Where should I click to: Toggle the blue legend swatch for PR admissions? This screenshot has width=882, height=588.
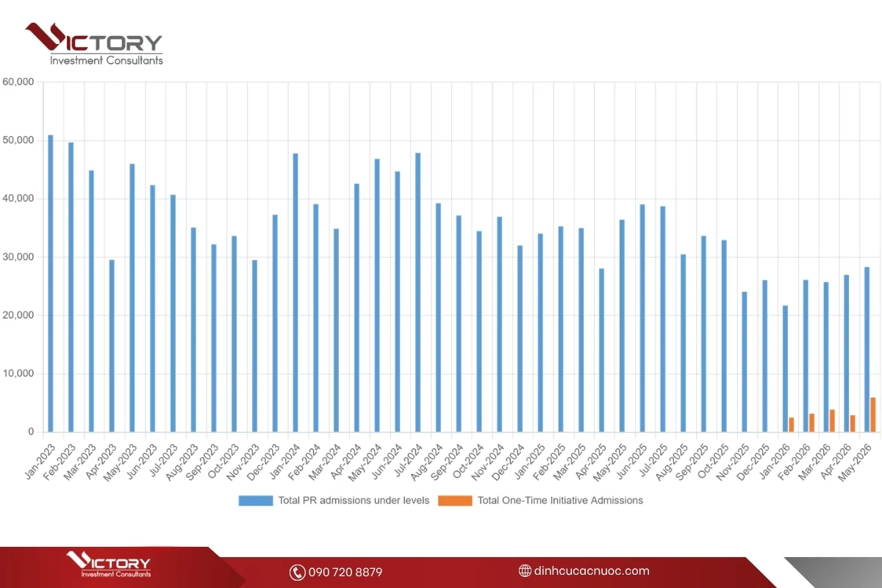(x=256, y=501)
